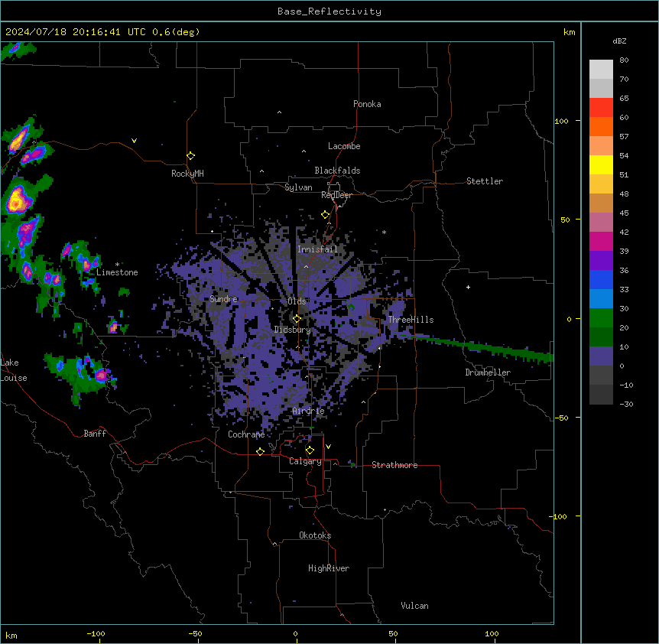Click the Didsbury town label
659x644 pixels.
tap(293, 330)
